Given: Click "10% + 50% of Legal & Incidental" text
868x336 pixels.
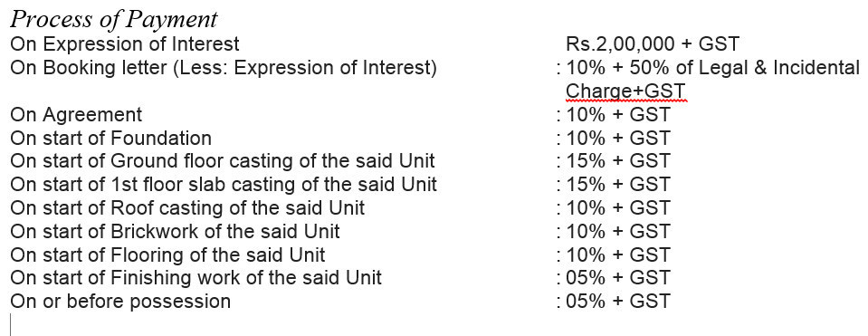Looking at the screenshot, I should [x=713, y=68].
